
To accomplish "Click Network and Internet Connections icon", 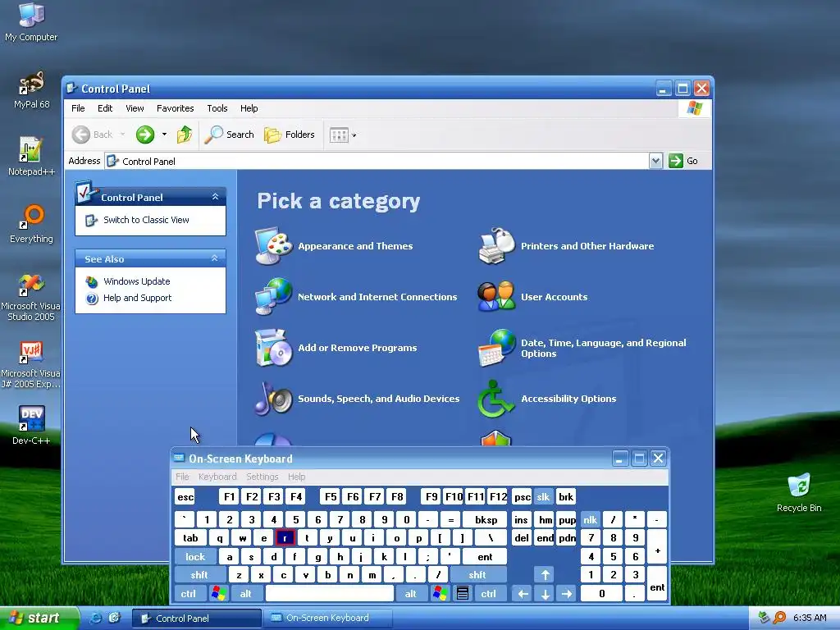I will click(274, 296).
